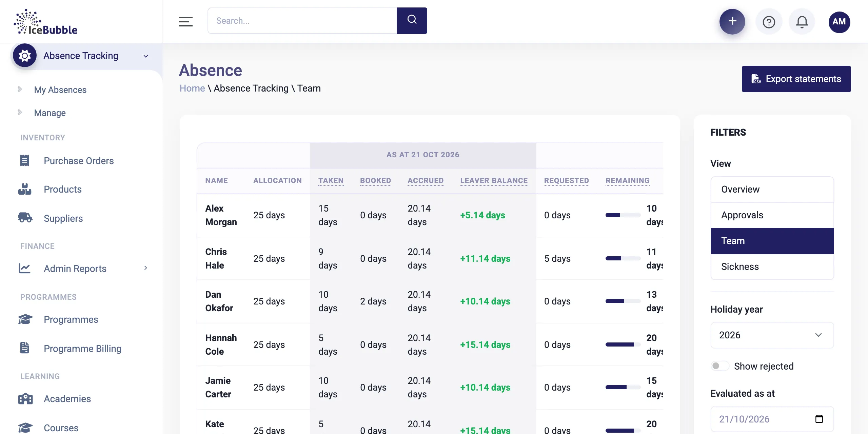Open the AM user avatar
The image size is (868, 434).
(x=839, y=22)
